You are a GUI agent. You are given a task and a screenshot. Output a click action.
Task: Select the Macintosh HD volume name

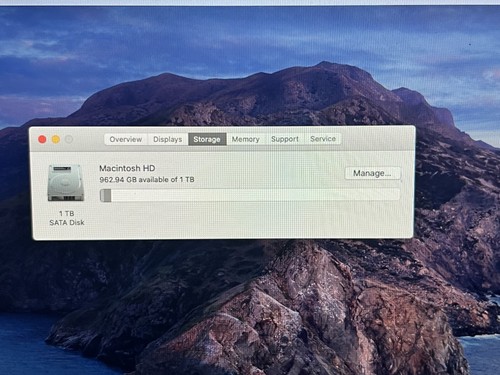coord(127,168)
